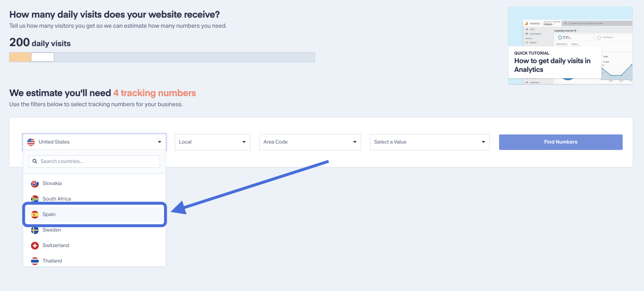644x291 pixels.
Task: Click the Thailand flag icon
Action: coord(35,261)
